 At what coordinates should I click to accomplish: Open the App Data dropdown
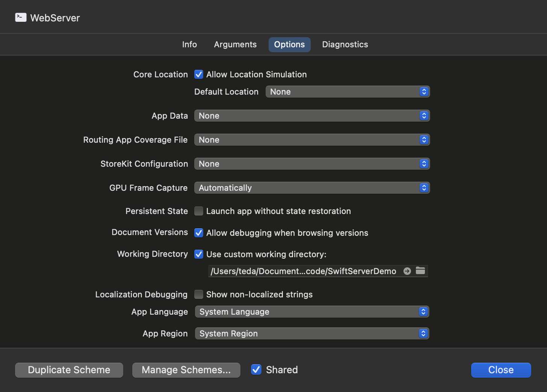pos(312,116)
